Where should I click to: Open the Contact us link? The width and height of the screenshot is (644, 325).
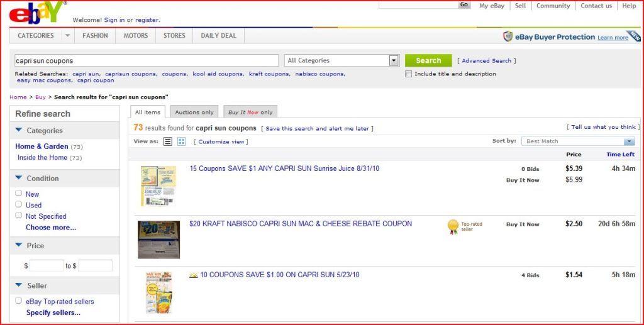pyautogui.click(x=596, y=6)
